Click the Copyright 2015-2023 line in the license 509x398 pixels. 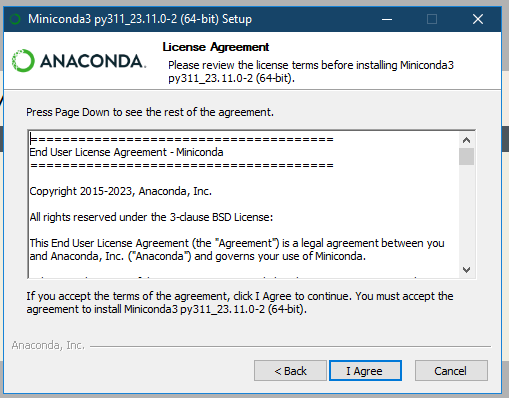(121, 191)
